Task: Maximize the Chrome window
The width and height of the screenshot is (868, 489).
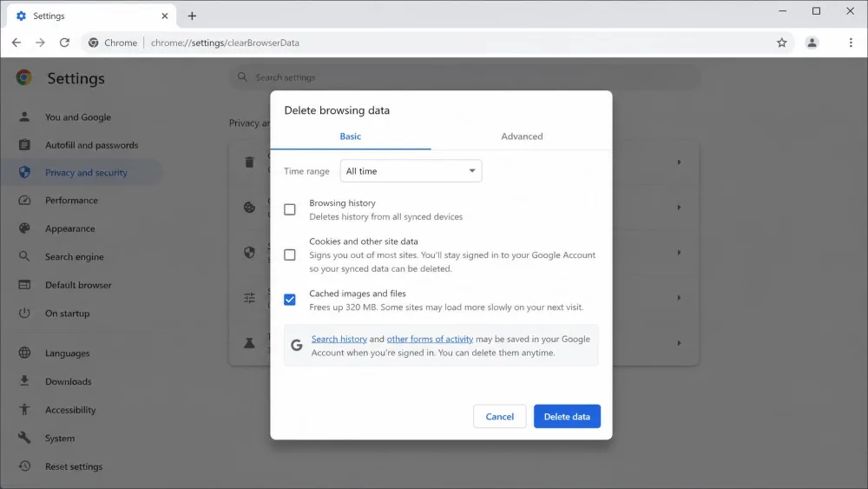Action: (x=816, y=11)
